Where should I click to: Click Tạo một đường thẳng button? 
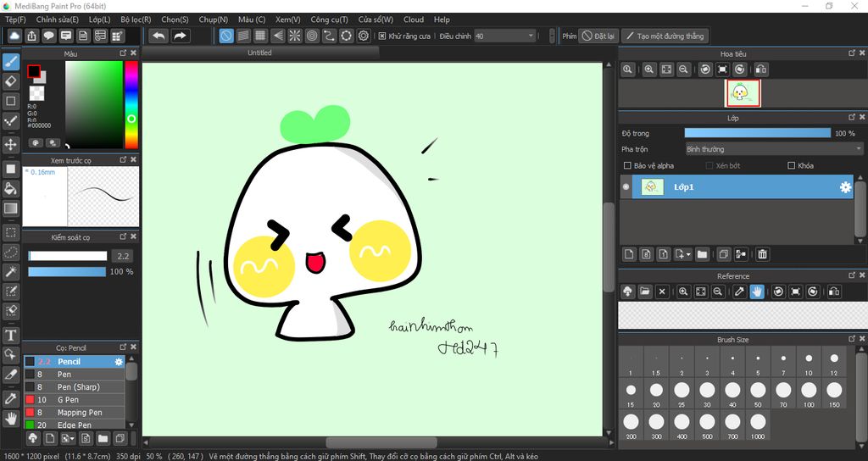tap(665, 36)
